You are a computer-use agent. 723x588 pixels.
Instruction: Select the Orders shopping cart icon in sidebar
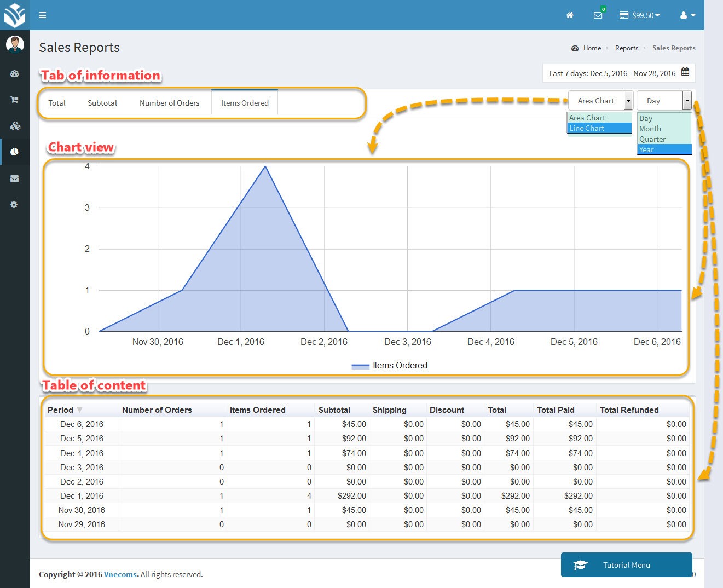pos(15,99)
